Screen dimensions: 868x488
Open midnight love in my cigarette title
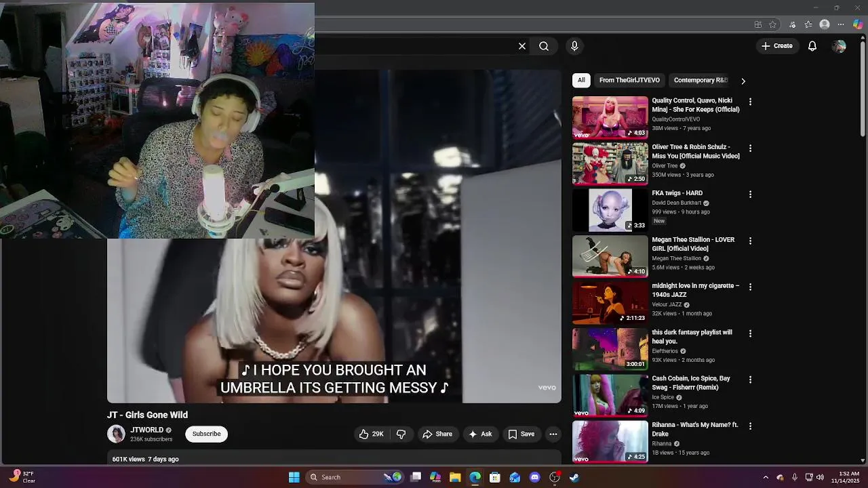696,290
